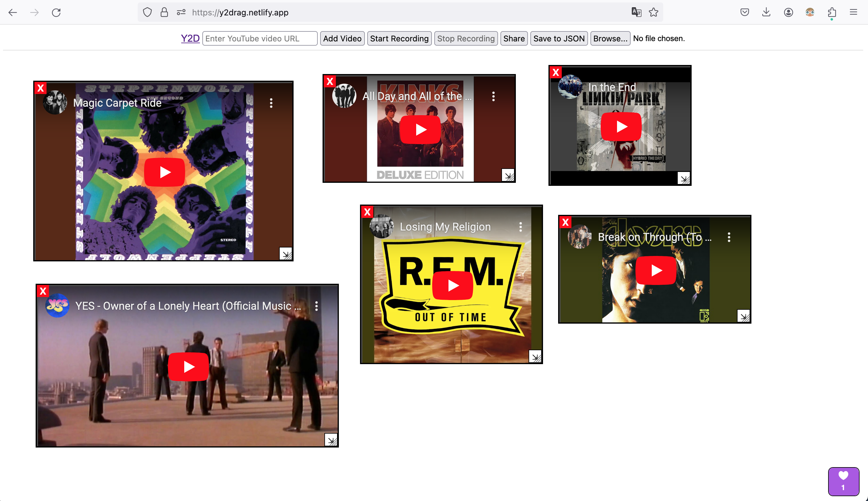Image resolution: width=868 pixels, height=501 pixels.
Task: Remove the Losing My Religion video card
Action: click(x=367, y=212)
